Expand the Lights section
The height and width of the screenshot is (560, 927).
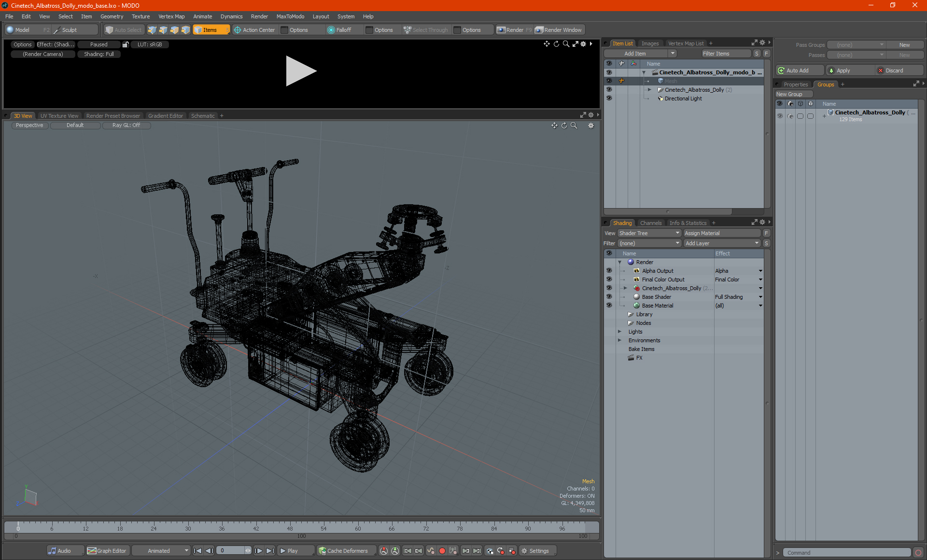(619, 332)
